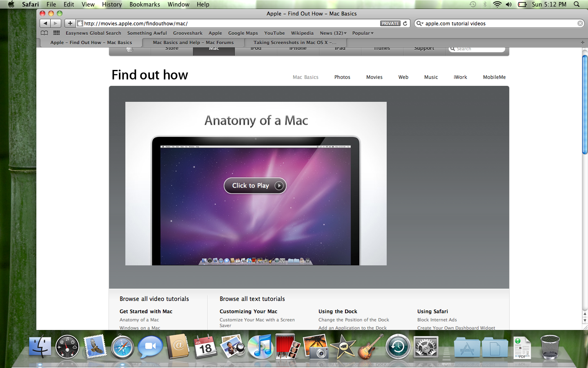This screenshot has height=368, width=588.
Task: Click the Safari compass in the Dock
Action: [122, 347]
